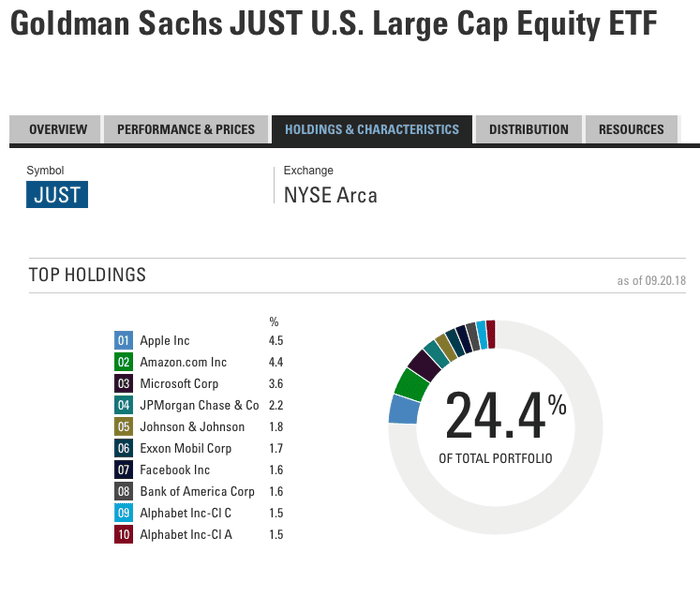Click the 09 Alphabet Cl C swatch

(x=124, y=513)
